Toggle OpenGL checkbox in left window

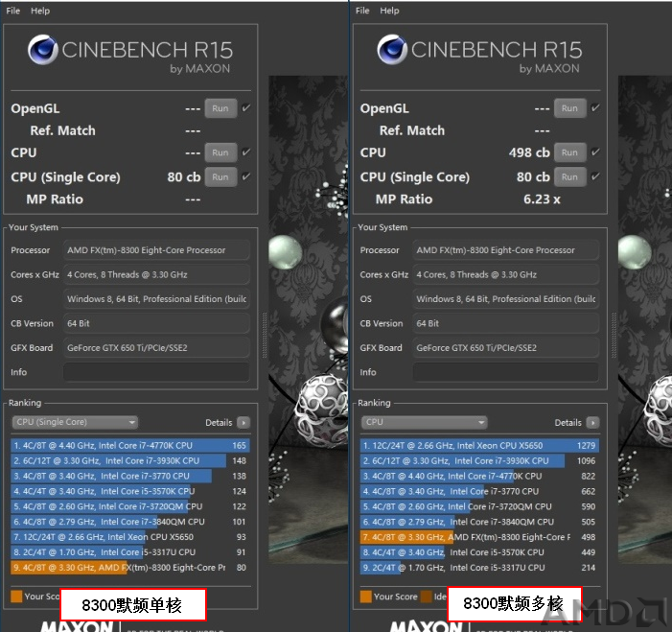tap(246, 107)
